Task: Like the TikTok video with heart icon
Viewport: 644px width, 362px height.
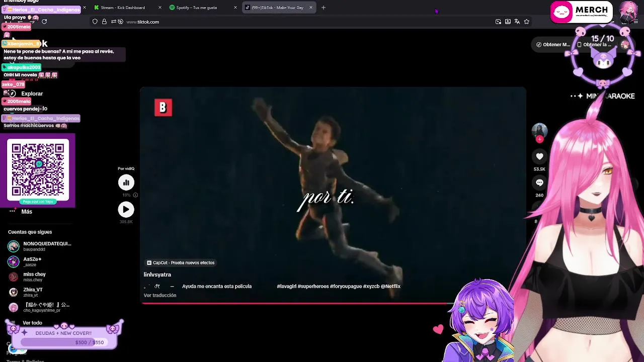Action: (539, 156)
